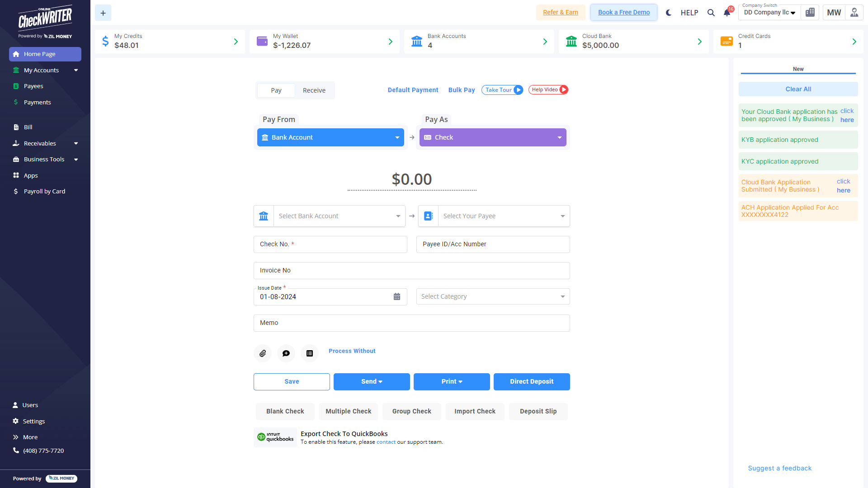Screen dimensions: 868x488
Task: Click the Bulk Pay link
Action: point(462,90)
